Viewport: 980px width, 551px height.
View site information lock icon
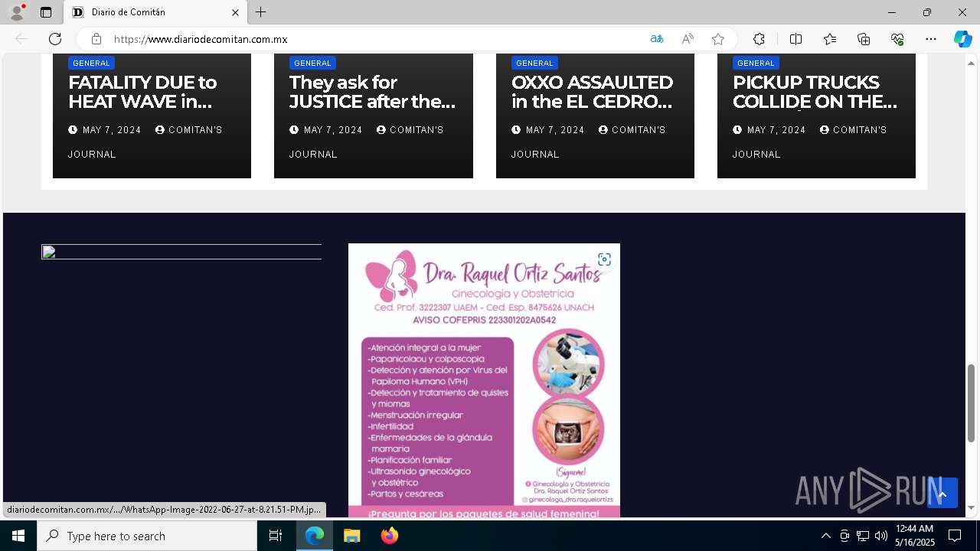click(x=96, y=39)
